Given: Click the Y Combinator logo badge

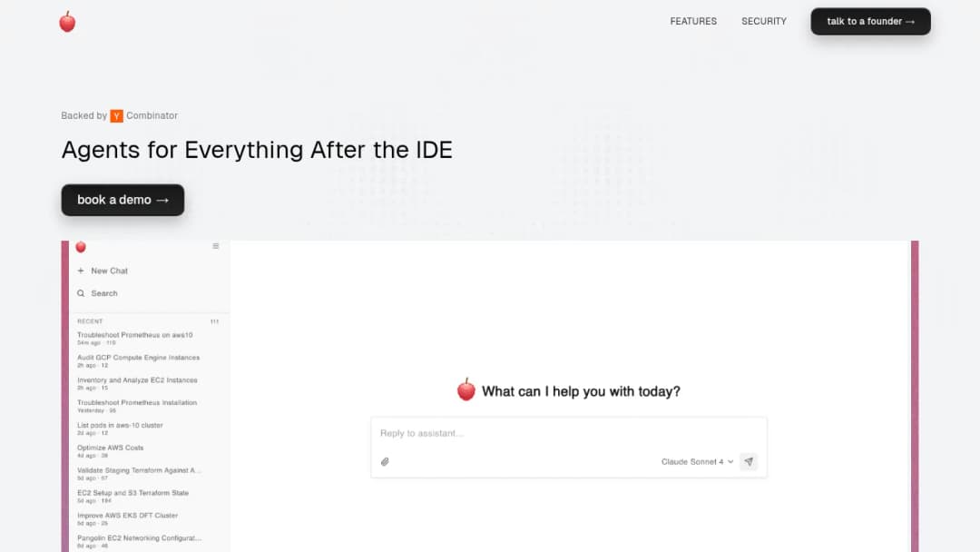Looking at the screenshot, I should coord(116,115).
